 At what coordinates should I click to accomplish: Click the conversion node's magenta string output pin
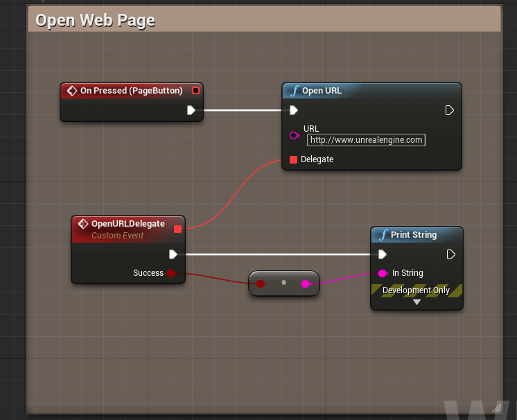(x=306, y=283)
